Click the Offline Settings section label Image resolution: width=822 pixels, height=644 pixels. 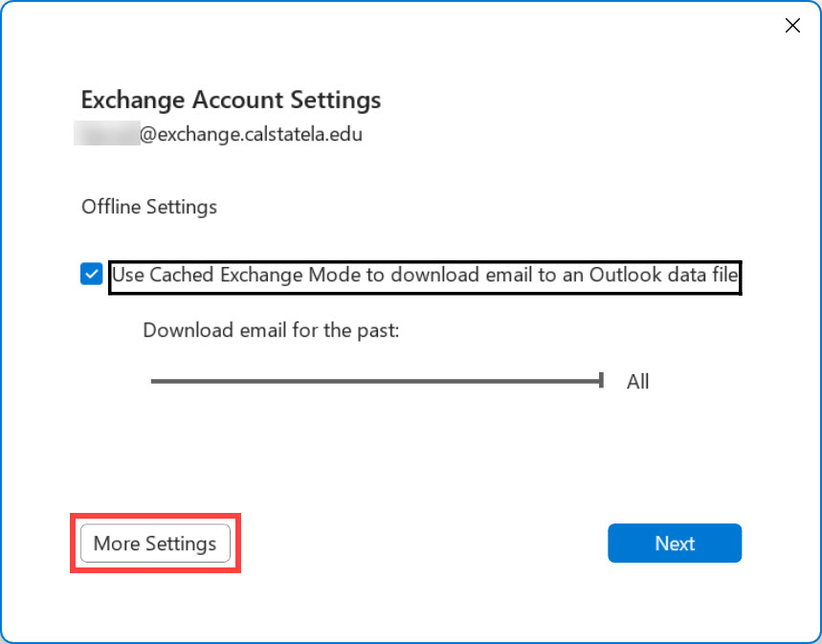(148, 207)
